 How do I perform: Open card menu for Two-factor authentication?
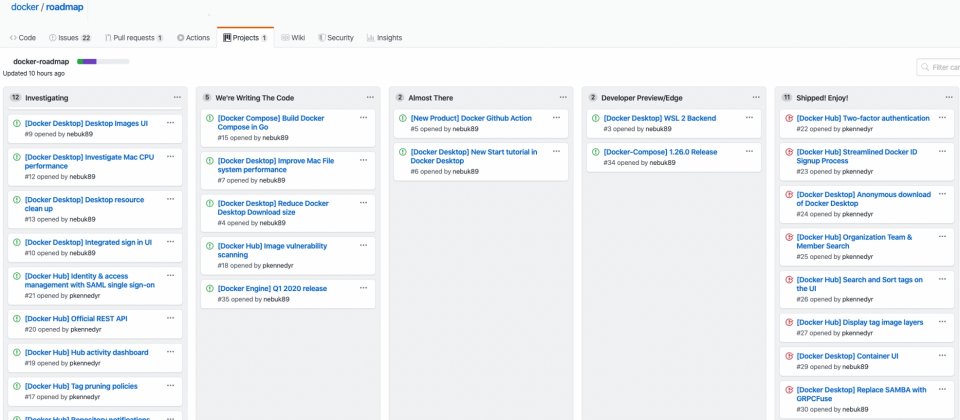(x=942, y=118)
